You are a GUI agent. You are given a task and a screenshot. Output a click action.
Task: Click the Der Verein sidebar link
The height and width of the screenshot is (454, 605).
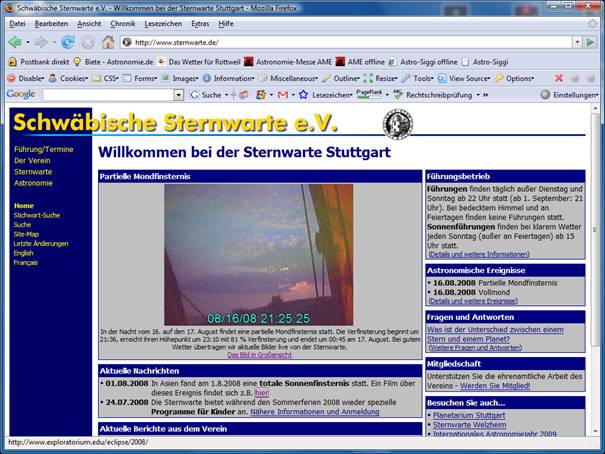[x=32, y=160]
